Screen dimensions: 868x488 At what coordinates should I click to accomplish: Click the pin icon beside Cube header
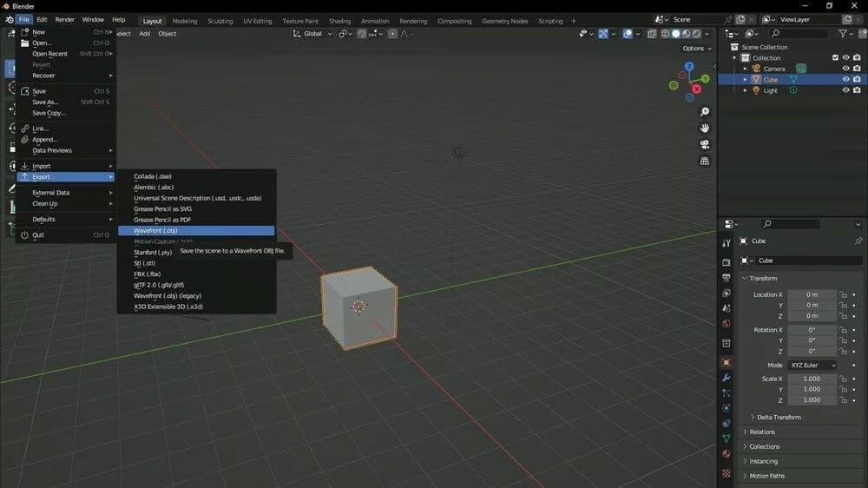click(x=858, y=241)
